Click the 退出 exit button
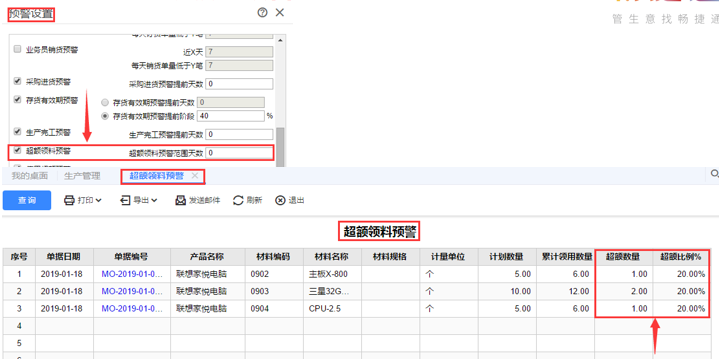 (290, 200)
